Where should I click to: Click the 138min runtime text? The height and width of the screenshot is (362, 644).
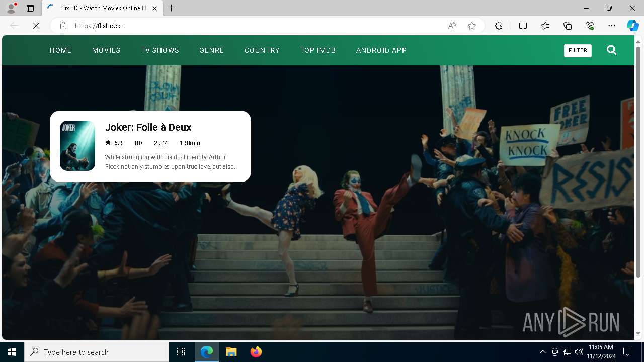tap(190, 143)
